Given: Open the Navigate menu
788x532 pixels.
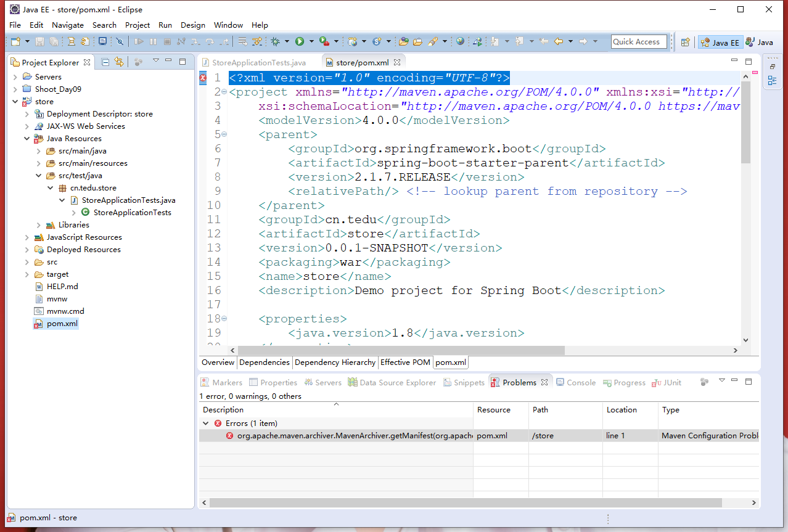Looking at the screenshot, I should [68, 25].
